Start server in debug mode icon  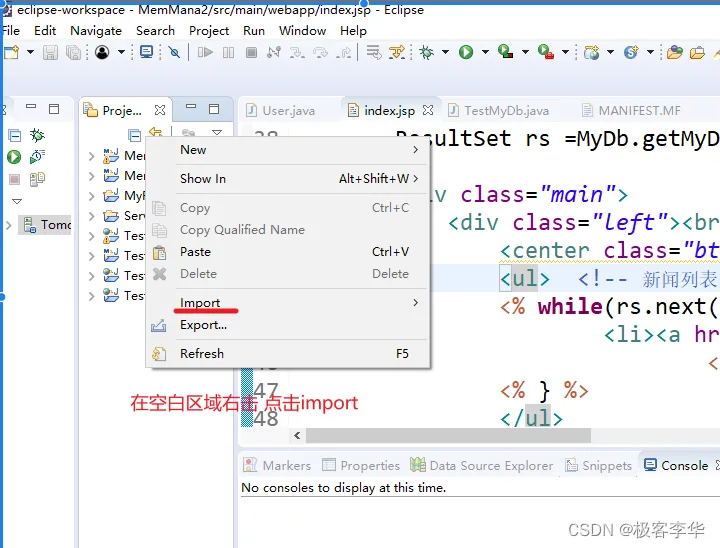pos(37,135)
